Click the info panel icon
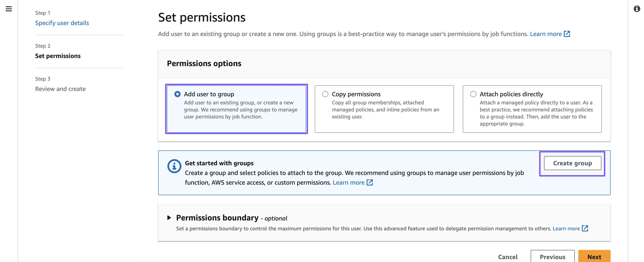 tap(637, 9)
